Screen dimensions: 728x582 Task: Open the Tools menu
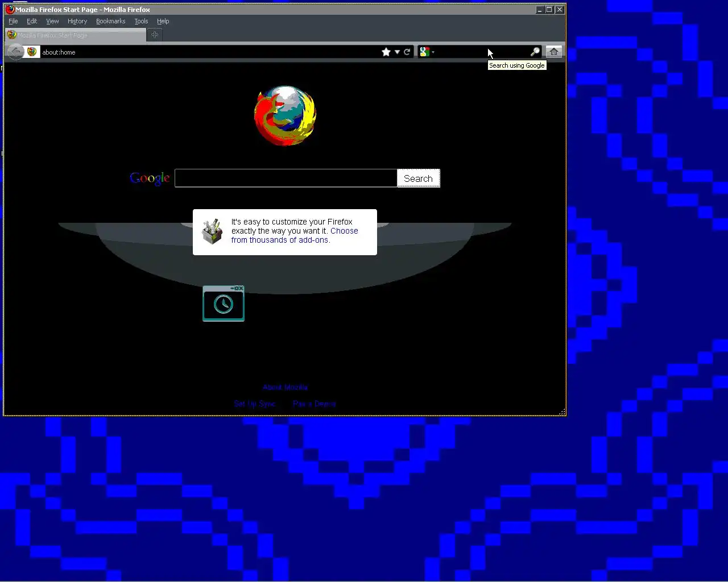pyautogui.click(x=141, y=21)
